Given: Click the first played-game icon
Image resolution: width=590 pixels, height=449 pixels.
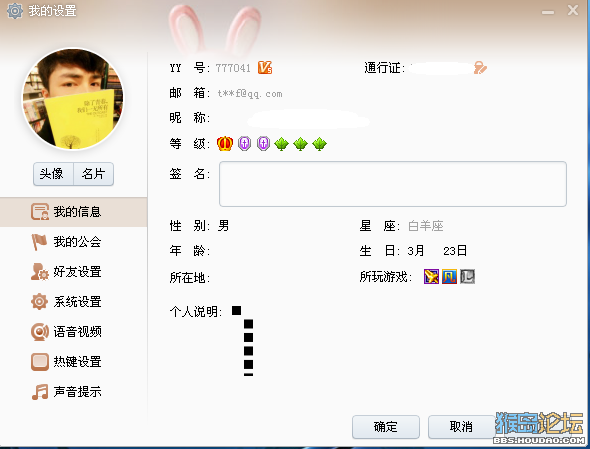Looking at the screenshot, I should click(431, 277).
